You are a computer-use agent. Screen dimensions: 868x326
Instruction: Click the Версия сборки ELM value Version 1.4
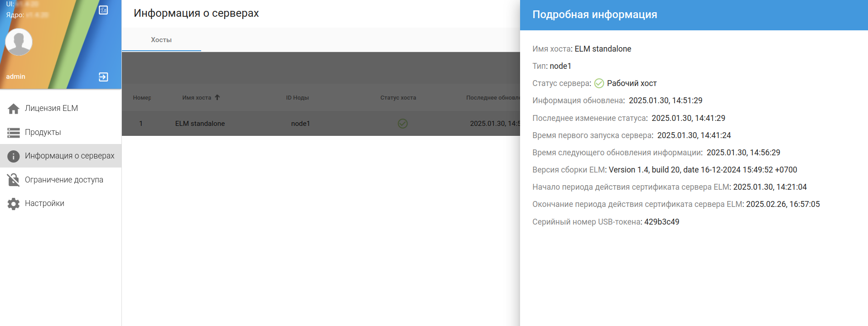(703, 170)
